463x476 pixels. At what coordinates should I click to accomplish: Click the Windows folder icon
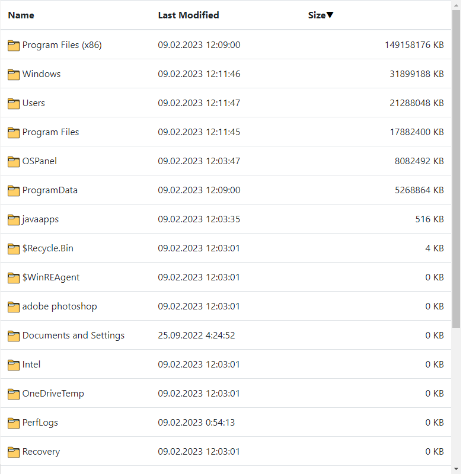(x=13, y=74)
